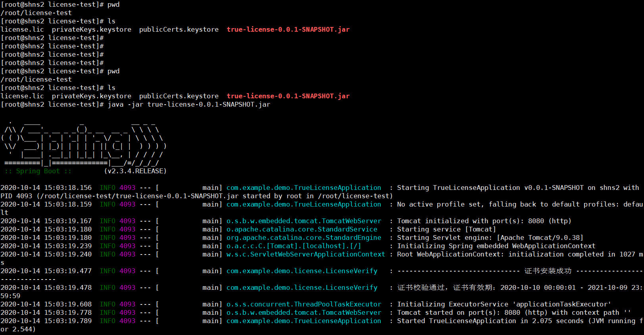This screenshot has width=644, height=335.
Task: Select timestamp '15:03:19.778' in the log
Action: (x=68, y=313)
